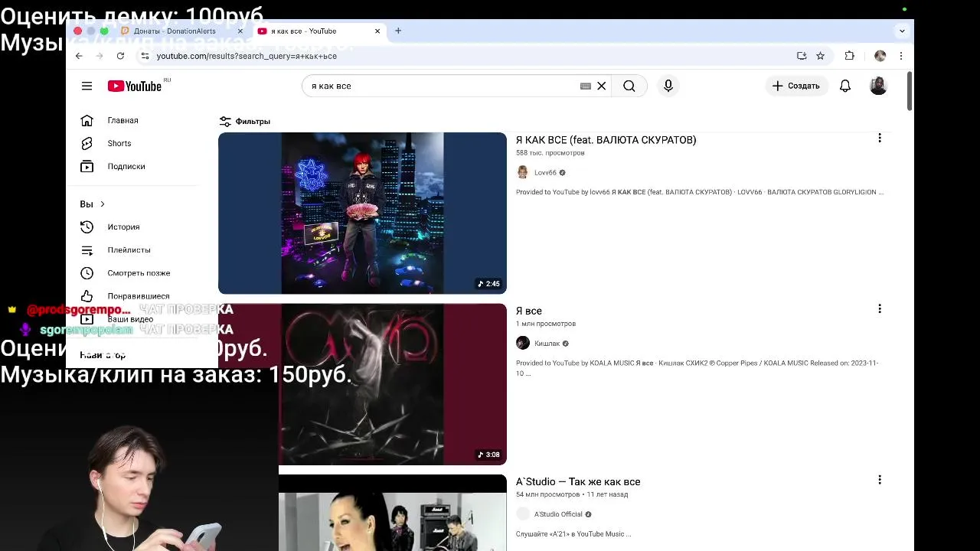This screenshot has height=551, width=980.
Task: Open the Кишлак channel link
Action: (547, 344)
